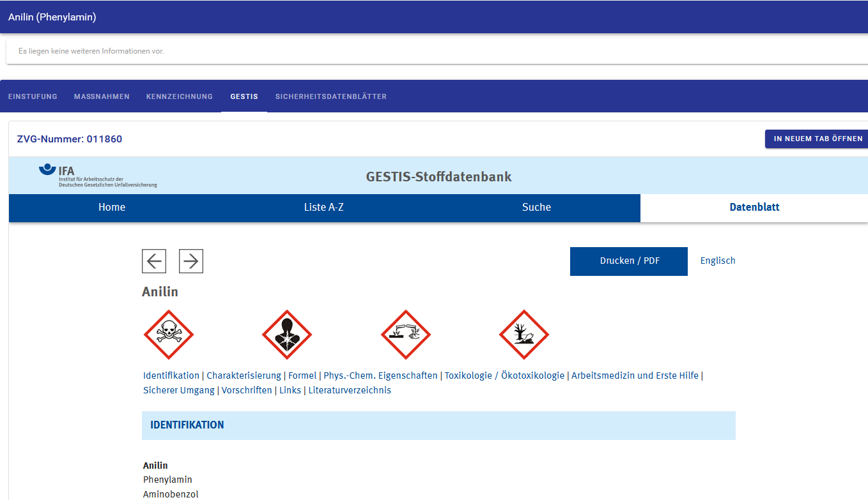Screen dimensions: 868x500
Task: Switch to the Massnahmen tab
Action: 102,96
